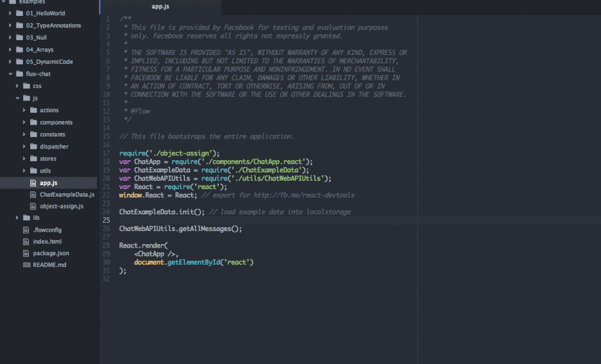This screenshot has width=601, height=364.
Task: Select the app.js label in tree
Action: (48, 183)
